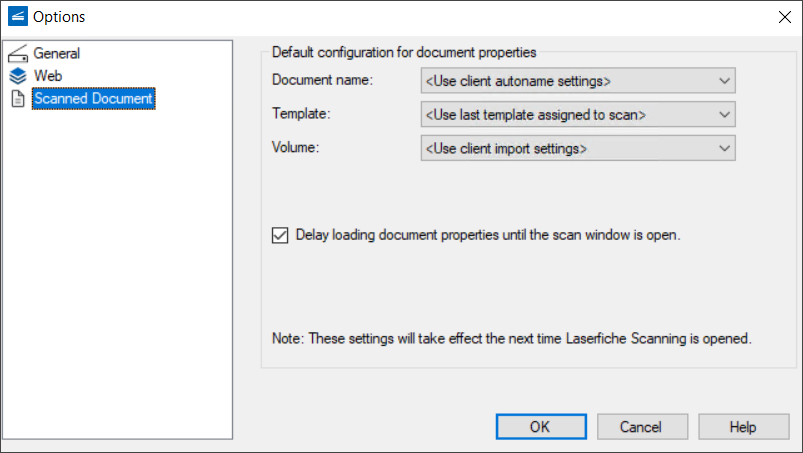This screenshot has height=453, width=803.
Task: Click the Help button
Action: pos(744,427)
